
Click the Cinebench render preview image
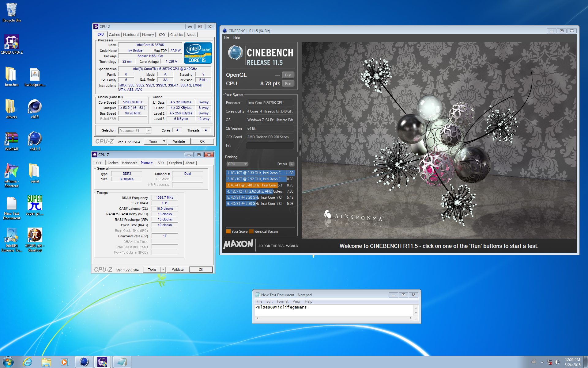point(439,140)
